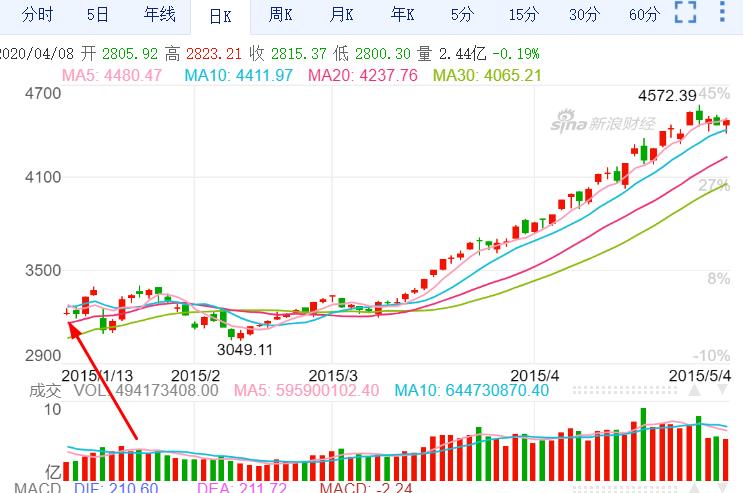
Task: Click the Sina Finance watermark logo
Action: coord(601,124)
